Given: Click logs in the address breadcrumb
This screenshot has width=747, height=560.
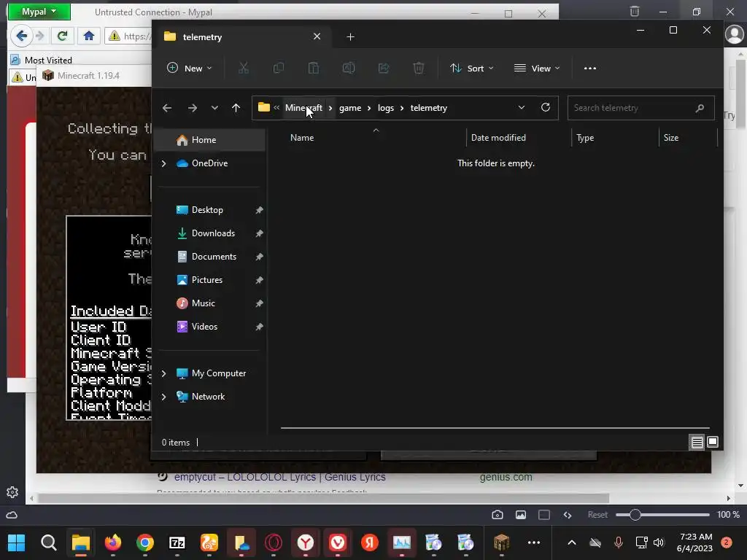Looking at the screenshot, I should pos(385,108).
